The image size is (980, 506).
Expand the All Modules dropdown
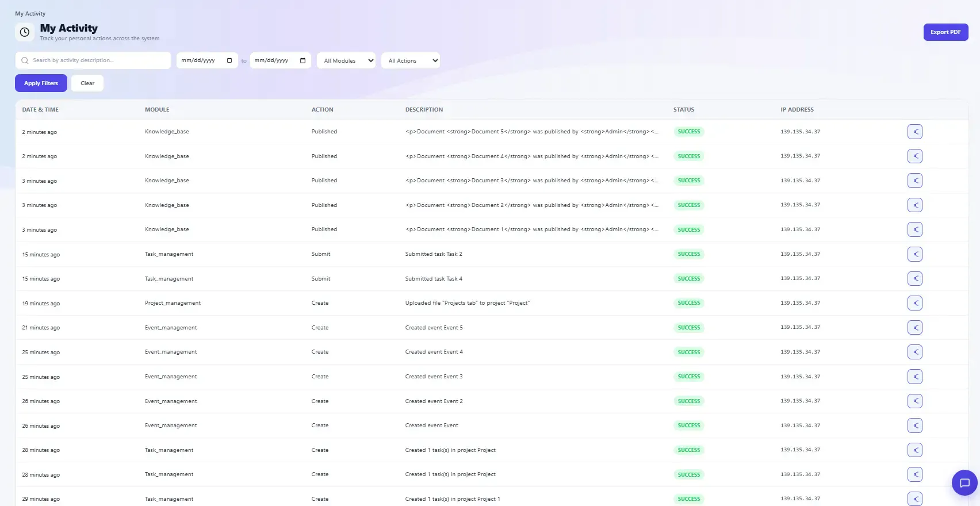[346, 60]
